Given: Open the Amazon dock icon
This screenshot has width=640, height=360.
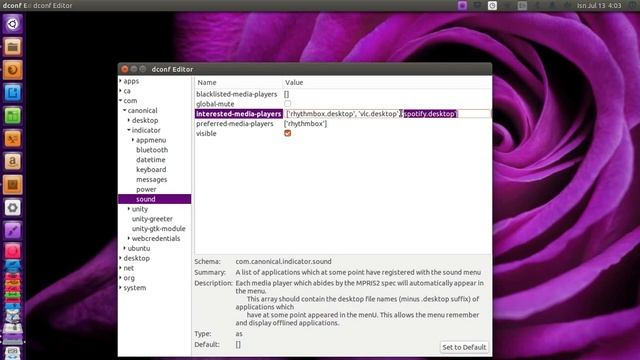Looking at the screenshot, I should click(13, 162).
